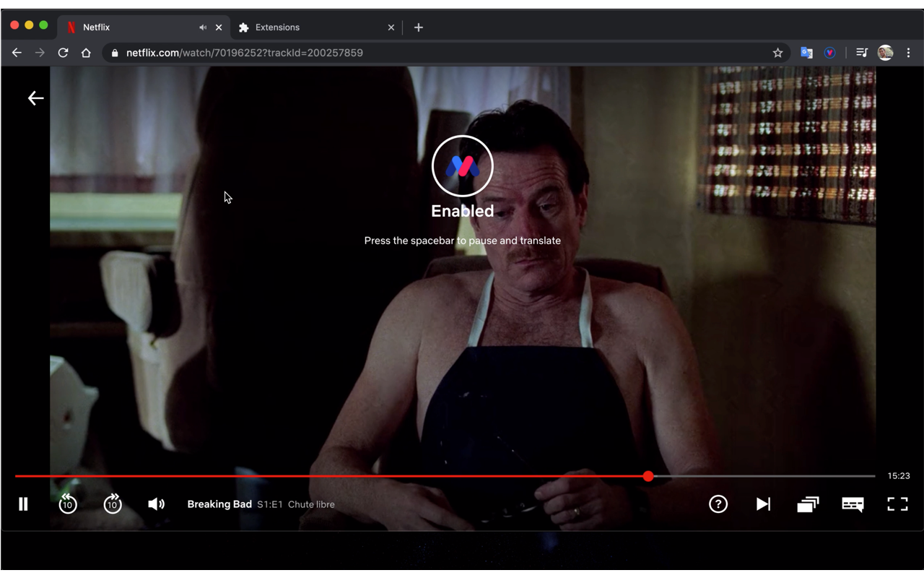Open the Google Translate extension
The width and height of the screenshot is (924, 578).
click(x=807, y=53)
